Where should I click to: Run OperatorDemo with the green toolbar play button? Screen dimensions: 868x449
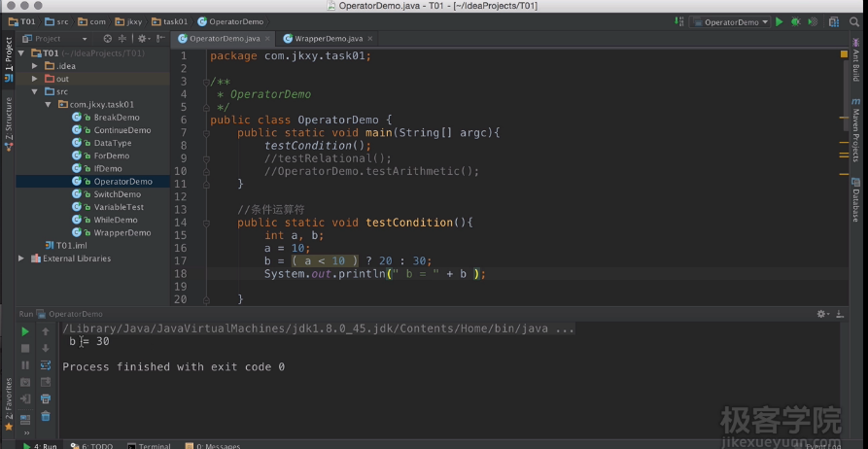point(779,21)
